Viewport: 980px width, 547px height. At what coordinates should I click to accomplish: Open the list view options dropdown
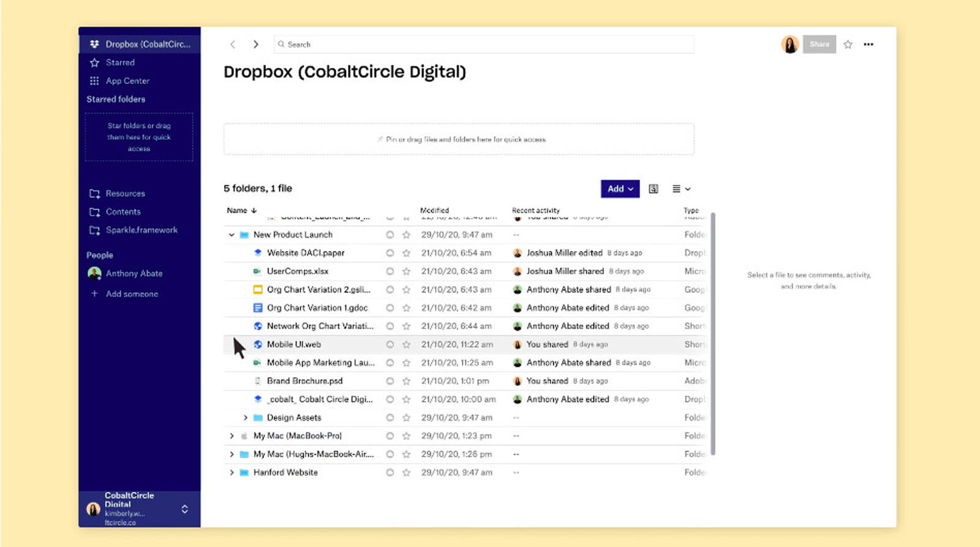[x=681, y=189]
